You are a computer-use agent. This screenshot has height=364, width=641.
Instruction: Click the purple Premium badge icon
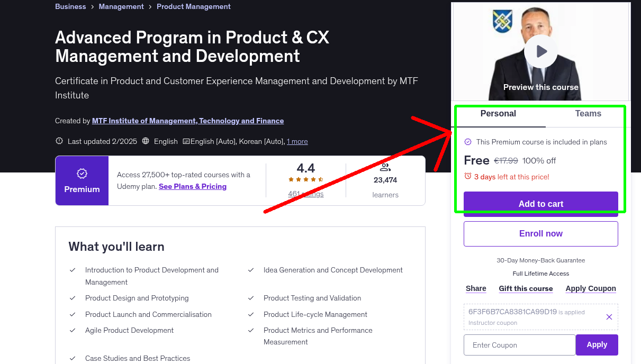pos(82,173)
